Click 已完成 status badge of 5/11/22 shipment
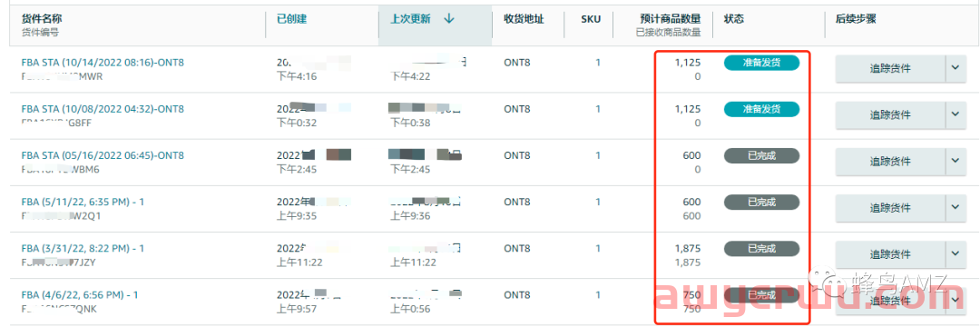The width and height of the screenshot is (980, 327). pyautogui.click(x=762, y=202)
